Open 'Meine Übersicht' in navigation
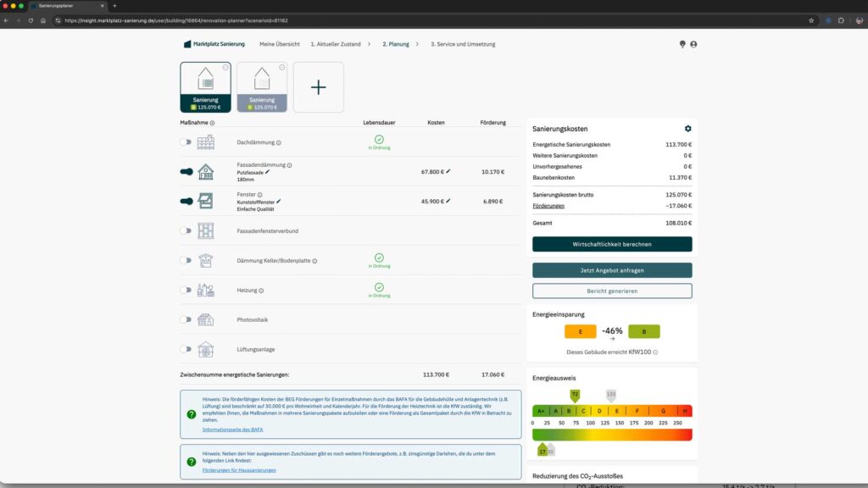 [279, 44]
